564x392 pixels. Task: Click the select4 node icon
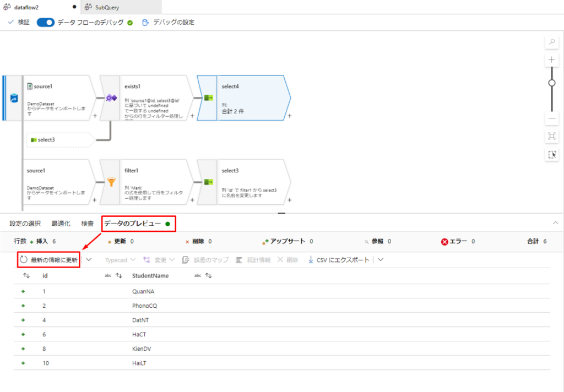click(208, 98)
